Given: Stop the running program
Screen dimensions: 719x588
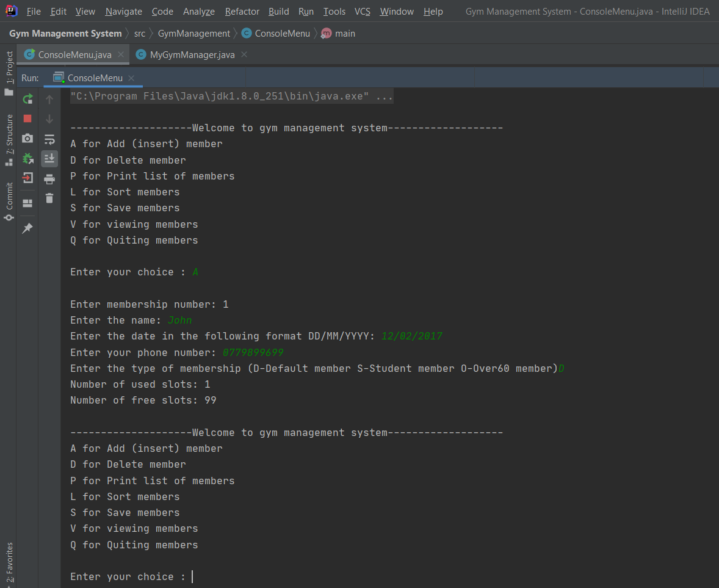Looking at the screenshot, I should click(x=27, y=118).
